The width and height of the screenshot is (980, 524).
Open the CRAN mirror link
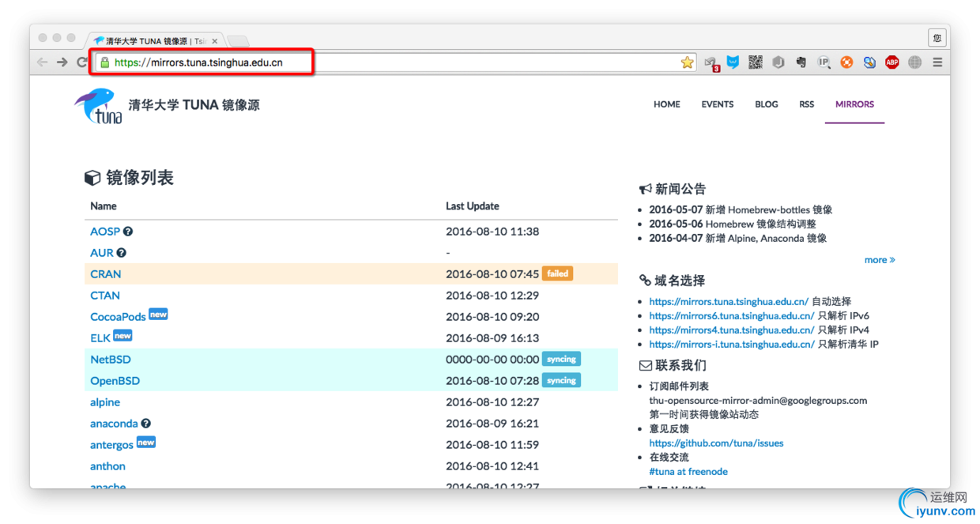[106, 274]
